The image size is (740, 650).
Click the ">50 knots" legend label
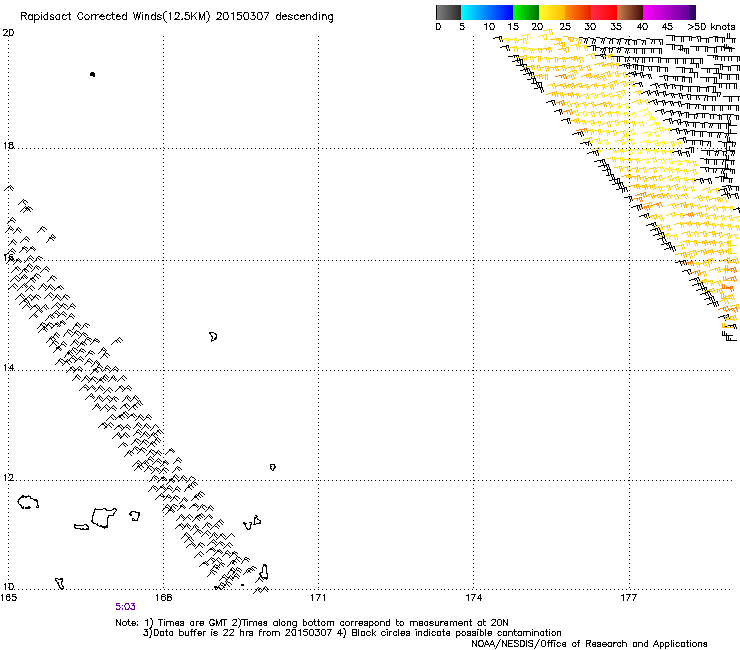coord(711,27)
